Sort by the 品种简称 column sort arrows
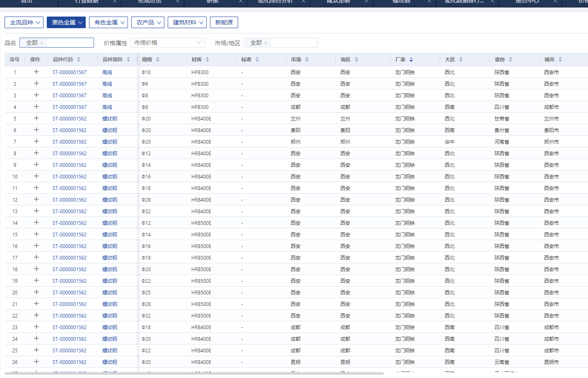 [x=128, y=60]
